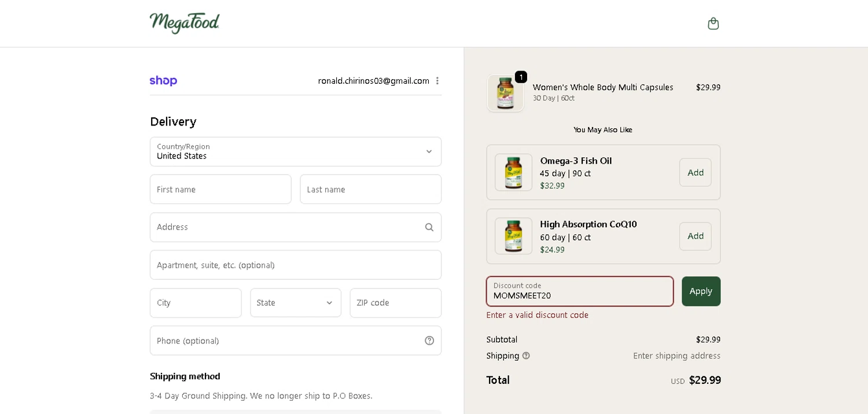The width and height of the screenshot is (868, 414).
Task: Click the High Absorption CoQ10 title
Action: pyautogui.click(x=589, y=224)
